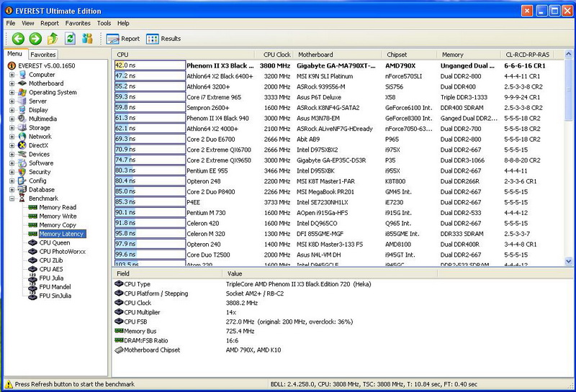576x392 pixels.
Task: Expand the Computer tree node
Action: tap(12, 75)
